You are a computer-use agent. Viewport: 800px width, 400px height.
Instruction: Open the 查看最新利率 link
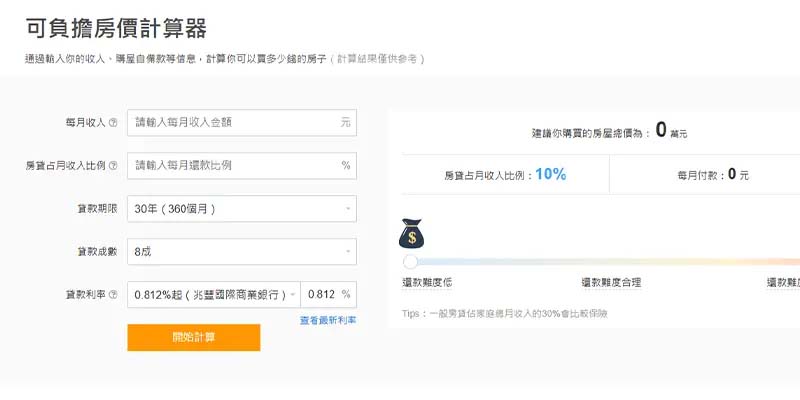328,320
